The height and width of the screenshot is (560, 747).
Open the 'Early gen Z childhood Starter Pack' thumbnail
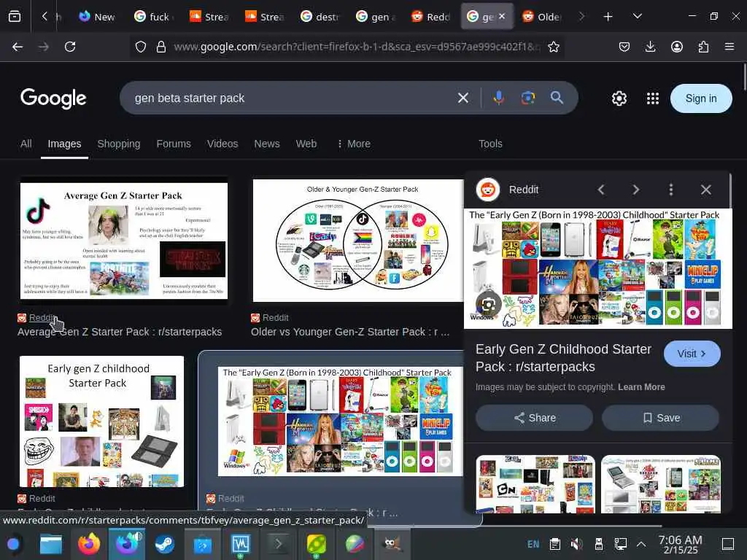[x=101, y=421]
